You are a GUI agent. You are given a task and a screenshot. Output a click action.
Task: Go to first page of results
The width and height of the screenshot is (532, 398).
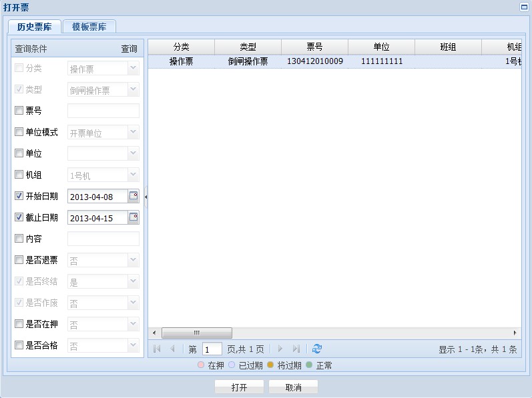157,349
